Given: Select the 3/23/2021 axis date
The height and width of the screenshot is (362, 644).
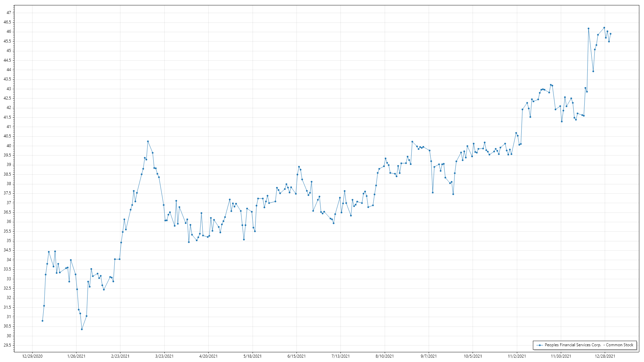Looking at the screenshot, I should coord(164,356).
